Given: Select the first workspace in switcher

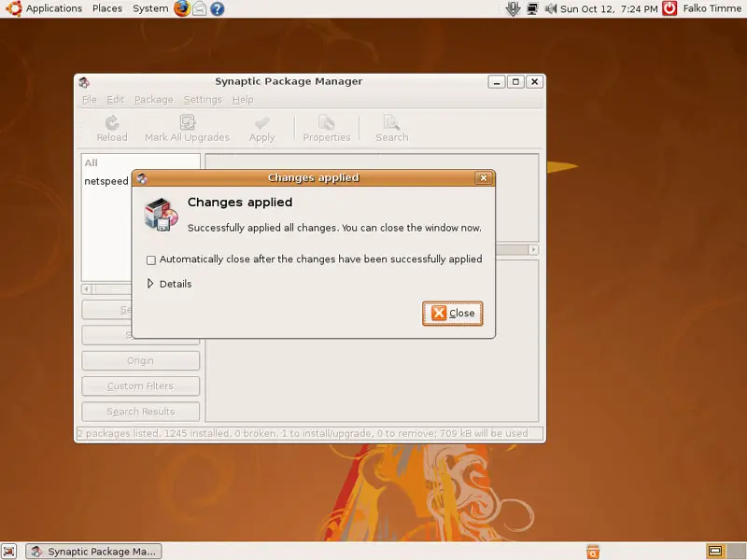Looking at the screenshot, I should pyautogui.click(x=715, y=552).
